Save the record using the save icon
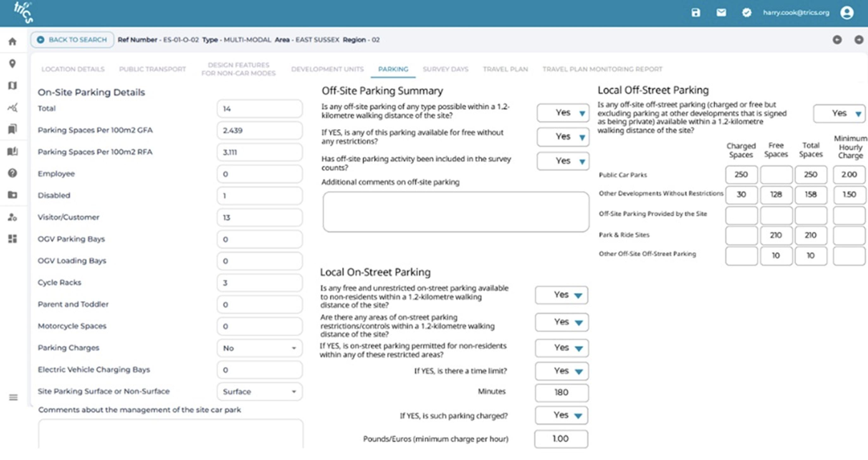Image resolution: width=868 pixels, height=460 pixels. tap(696, 13)
